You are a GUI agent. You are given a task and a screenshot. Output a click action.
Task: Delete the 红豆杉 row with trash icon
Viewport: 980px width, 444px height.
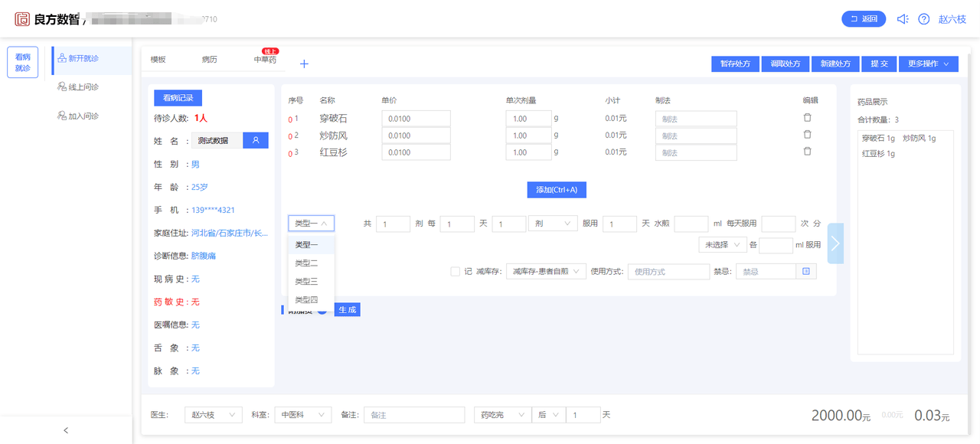(x=807, y=152)
